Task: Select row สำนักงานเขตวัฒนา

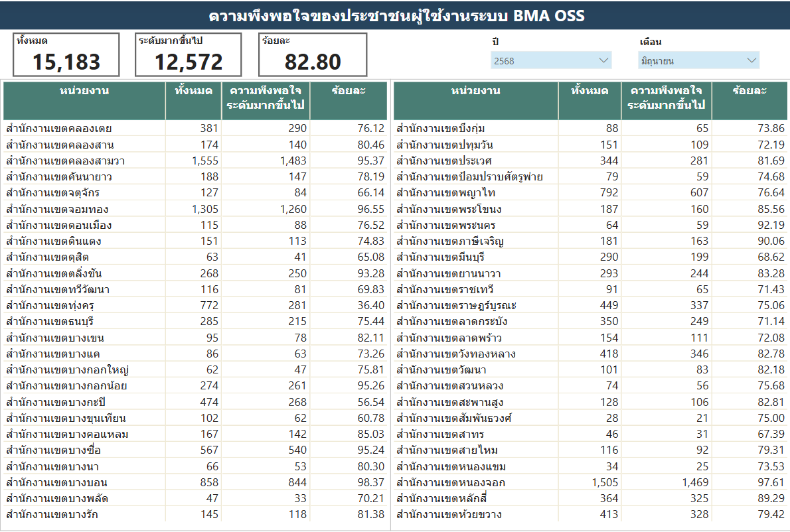Action: 590,370
